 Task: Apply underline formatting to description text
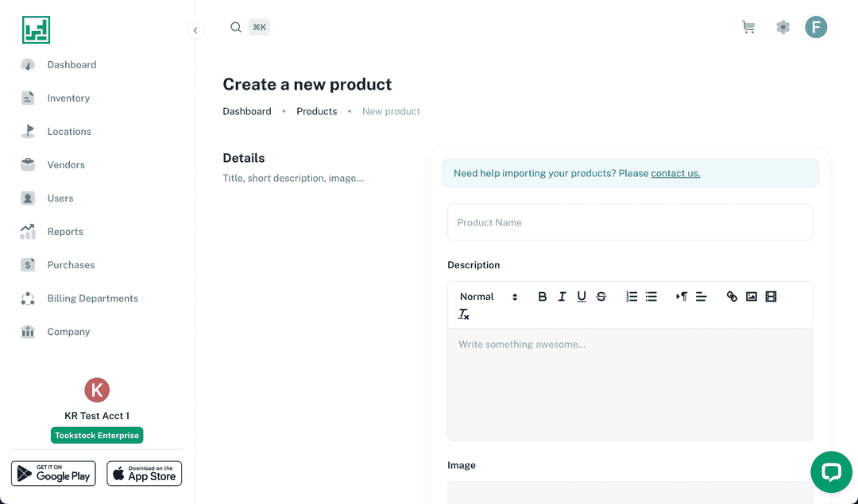coord(582,296)
